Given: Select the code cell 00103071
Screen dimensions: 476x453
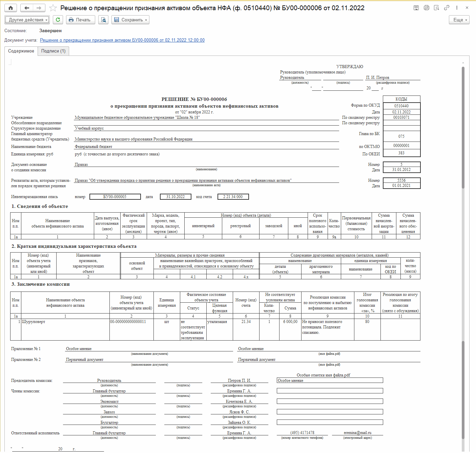Looking at the screenshot, I should tap(401, 117).
